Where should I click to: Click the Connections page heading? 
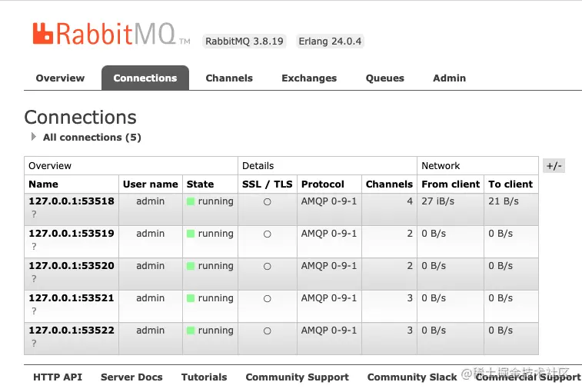[x=81, y=118]
